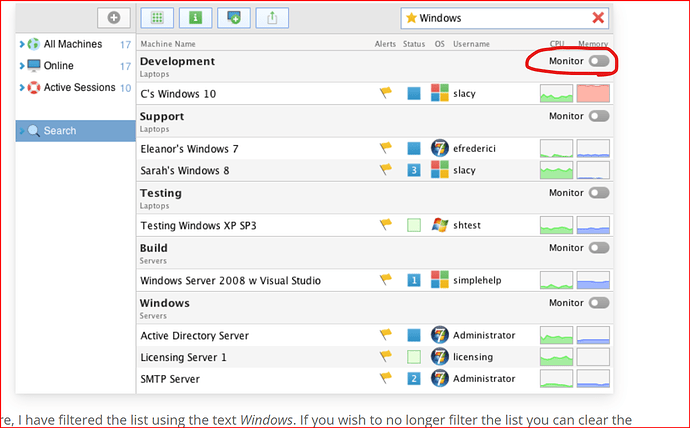690x428 pixels.
Task: Sort by Alerts column header
Action: pos(385,44)
